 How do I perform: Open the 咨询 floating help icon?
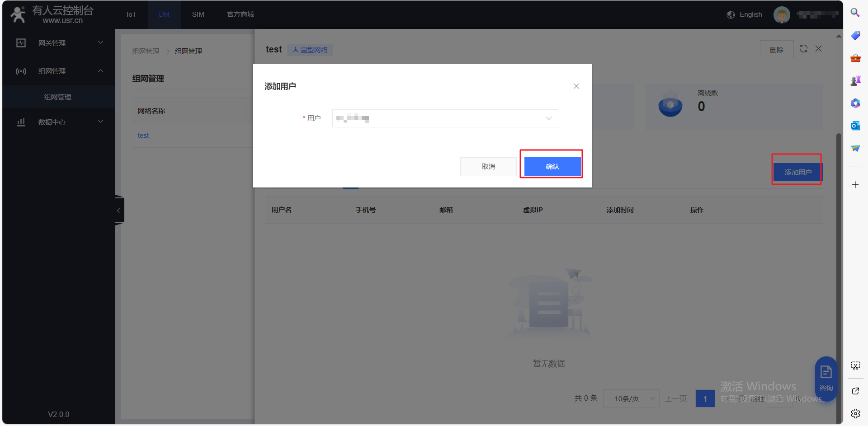point(826,378)
